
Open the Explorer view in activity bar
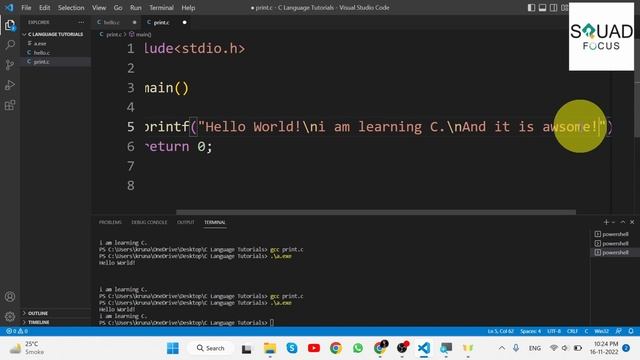click(10, 25)
